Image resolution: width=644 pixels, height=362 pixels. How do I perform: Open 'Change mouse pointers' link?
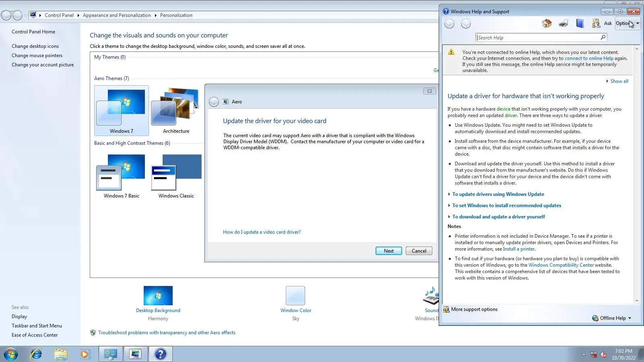(x=37, y=56)
